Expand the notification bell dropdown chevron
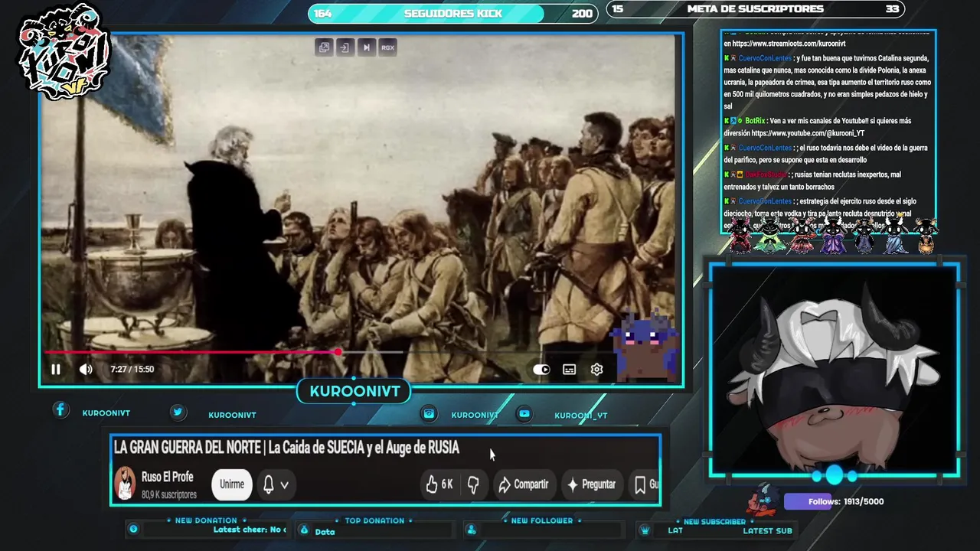980x551 pixels. click(285, 485)
